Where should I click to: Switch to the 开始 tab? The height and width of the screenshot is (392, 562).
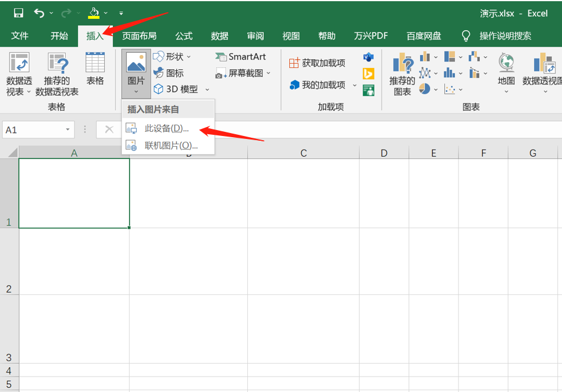(x=59, y=36)
